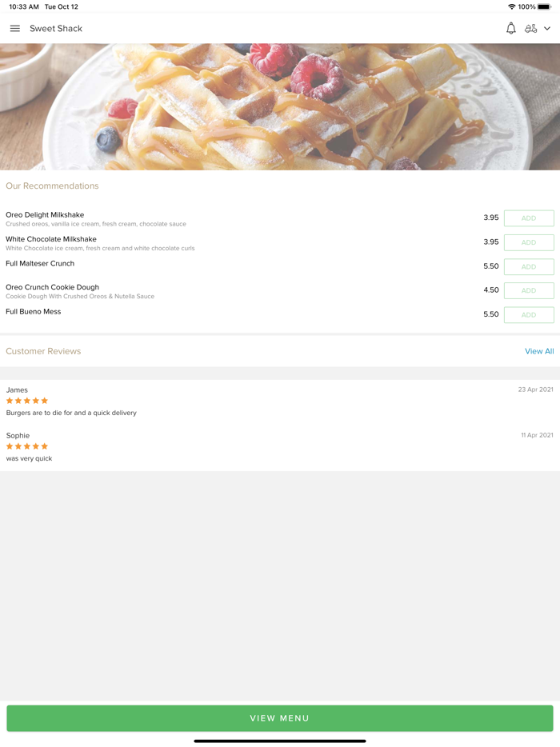This screenshot has height=747, width=560.
Task: Select the Full Bueno Mess item name
Action: 34,312
